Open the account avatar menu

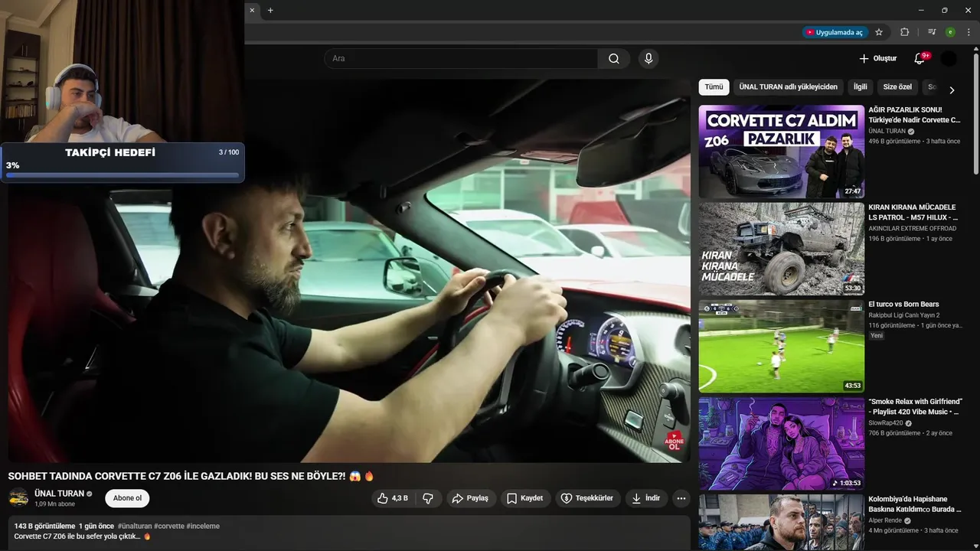(949, 59)
